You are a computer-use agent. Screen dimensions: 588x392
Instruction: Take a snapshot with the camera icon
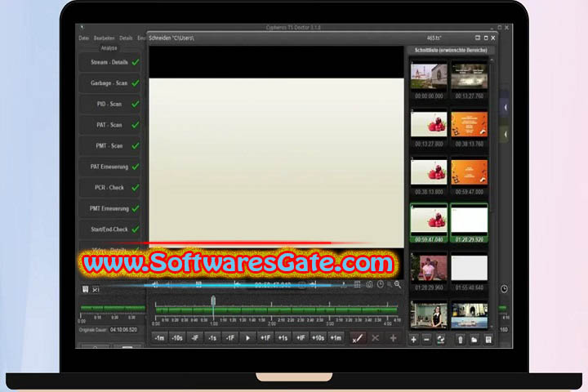(369, 285)
